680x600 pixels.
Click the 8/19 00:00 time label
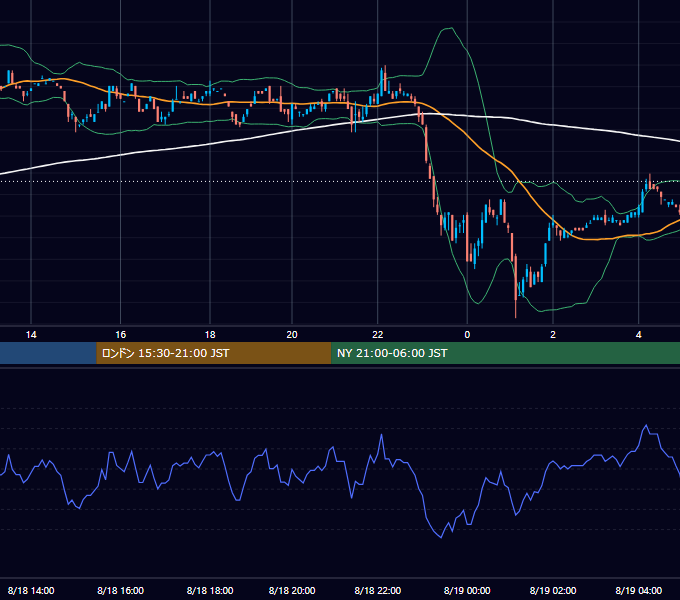[467, 590]
